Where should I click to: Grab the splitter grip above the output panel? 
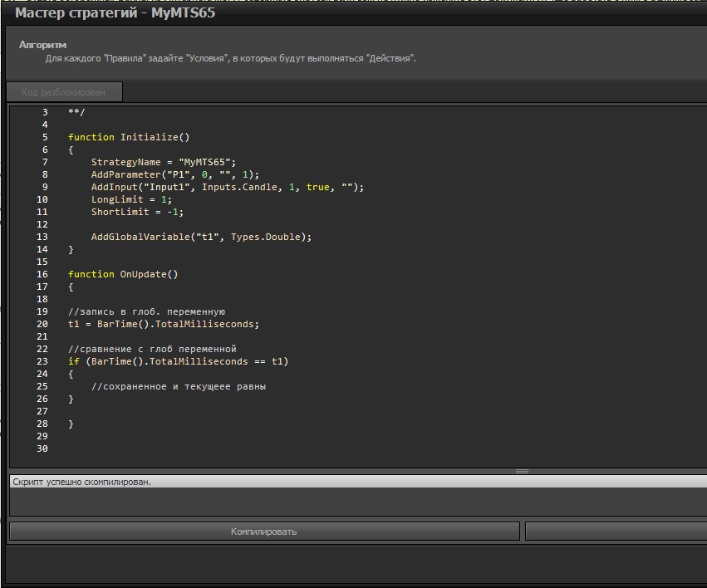[x=522, y=471]
